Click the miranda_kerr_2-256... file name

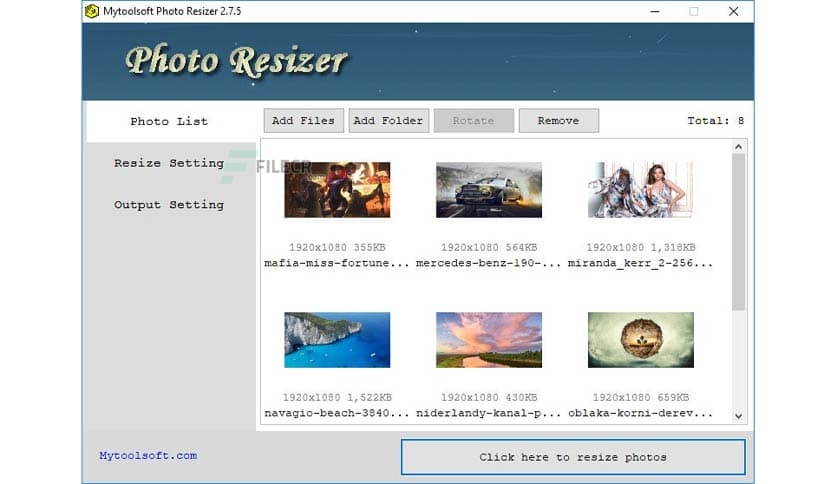640,263
